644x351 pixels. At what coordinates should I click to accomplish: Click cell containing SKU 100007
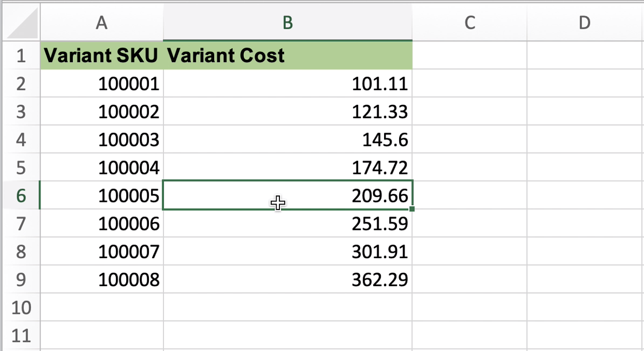click(101, 252)
